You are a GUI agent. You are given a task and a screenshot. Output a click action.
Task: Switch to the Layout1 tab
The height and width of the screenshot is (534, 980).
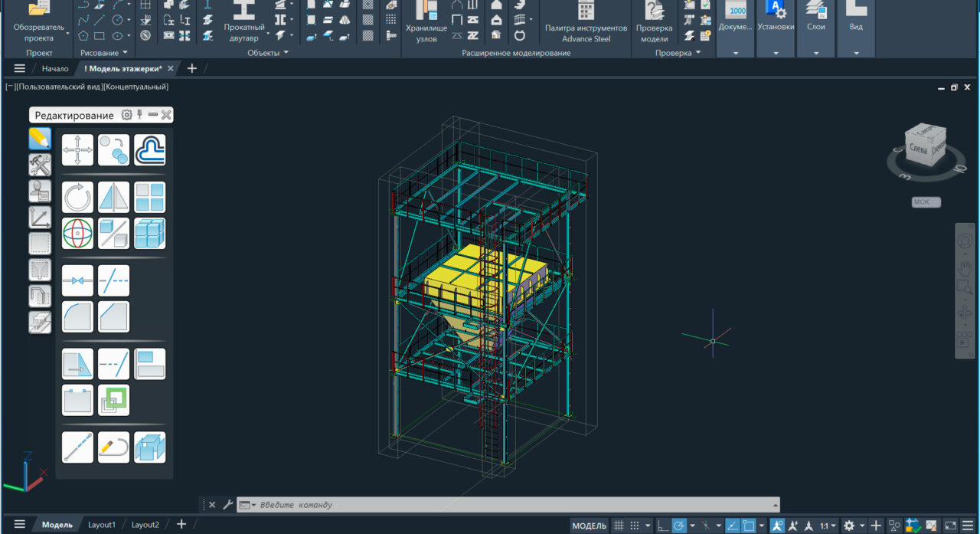click(x=102, y=524)
